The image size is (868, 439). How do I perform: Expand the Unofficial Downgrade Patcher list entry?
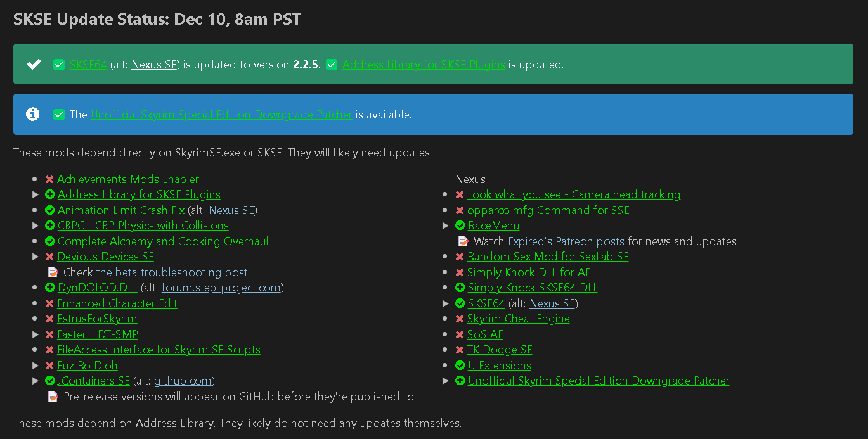click(x=446, y=381)
